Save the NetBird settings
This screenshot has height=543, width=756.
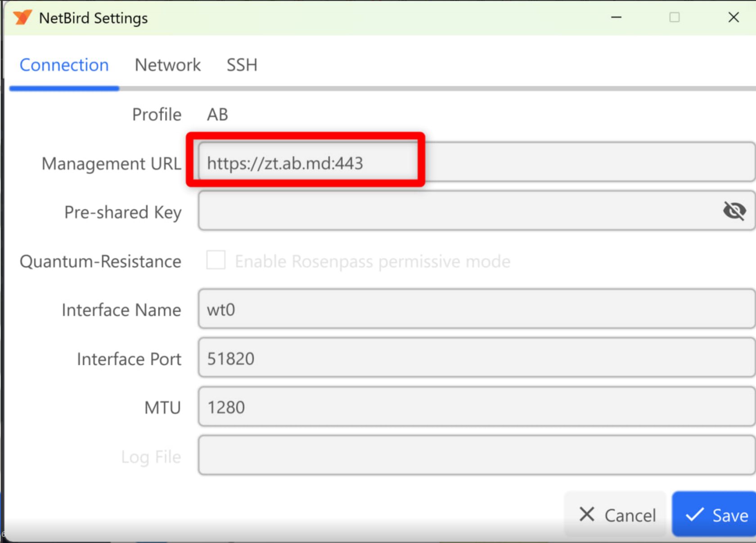pyautogui.click(x=716, y=515)
